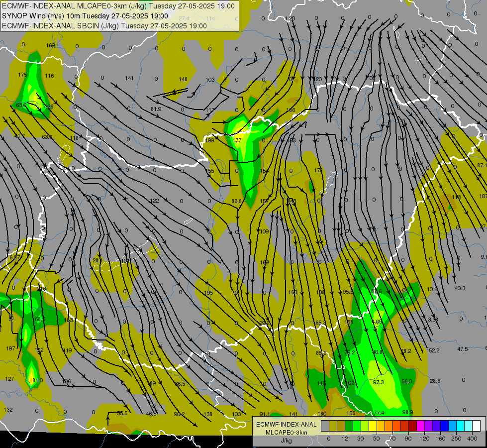The image size is (487, 448).
Task: Click the map value '116'
Action: (x=49, y=76)
